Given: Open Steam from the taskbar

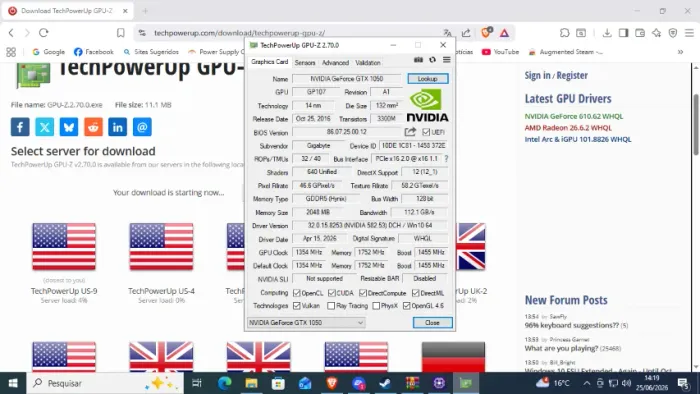Looking at the screenshot, I should pyautogui.click(x=385, y=383).
